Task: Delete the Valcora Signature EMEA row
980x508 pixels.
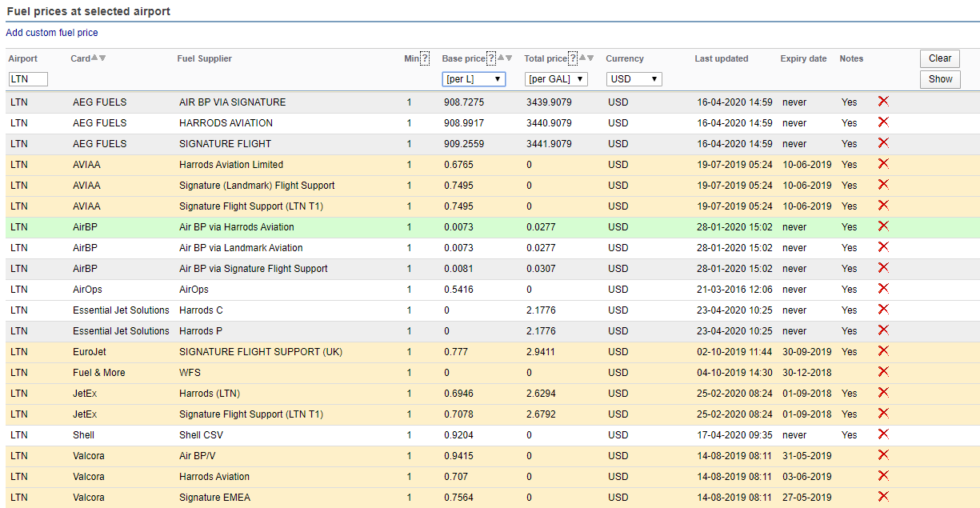Action: [x=883, y=497]
